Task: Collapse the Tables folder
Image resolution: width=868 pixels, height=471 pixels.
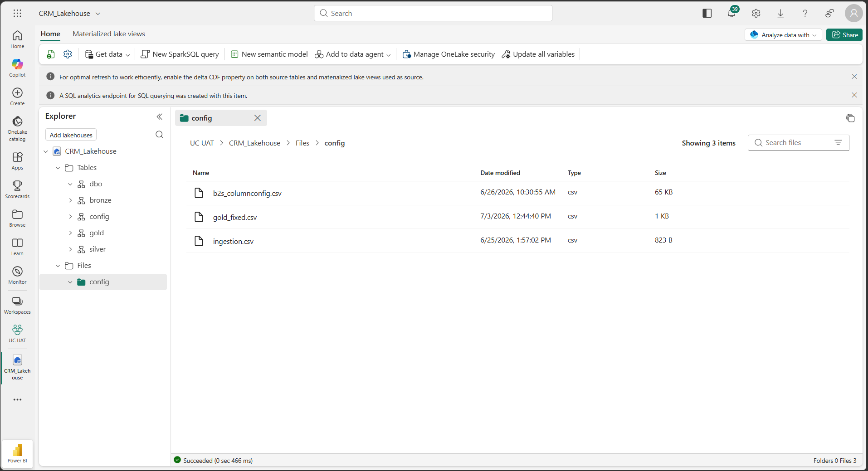Action: (58, 168)
